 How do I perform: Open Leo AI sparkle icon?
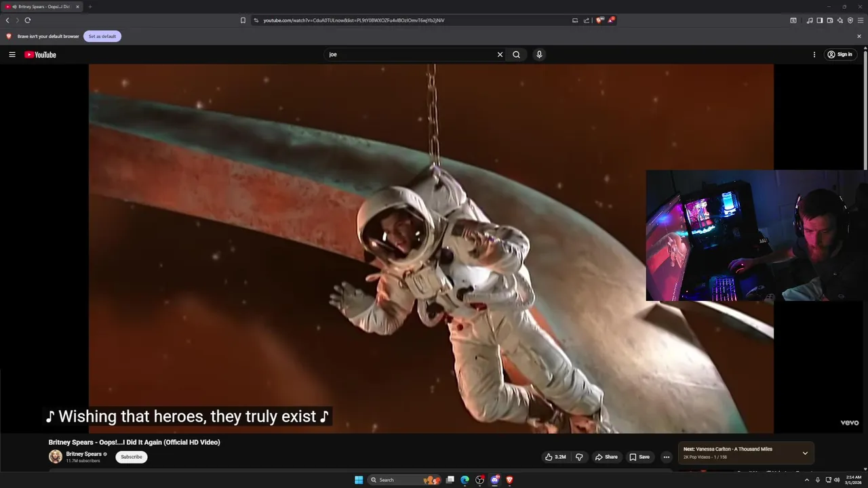tap(840, 20)
